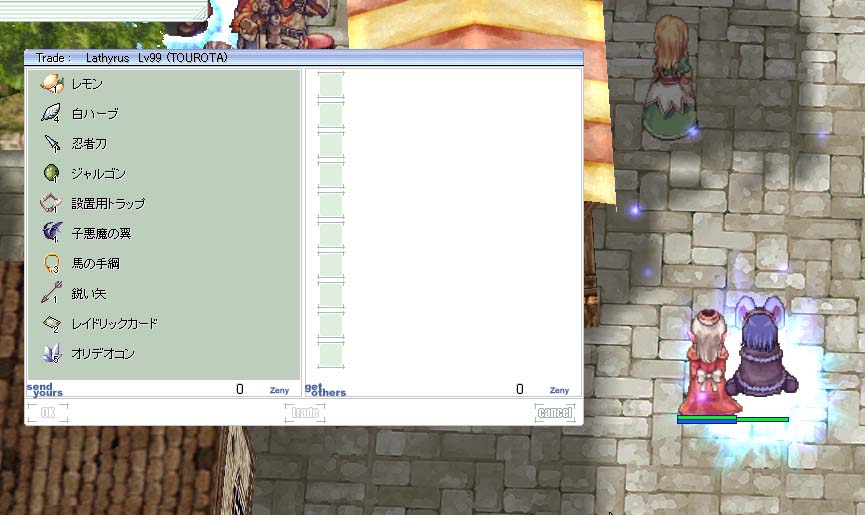Image resolution: width=865 pixels, height=515 pixels.
Task: Select the little devil wing icon
Action: click(52, 233)
